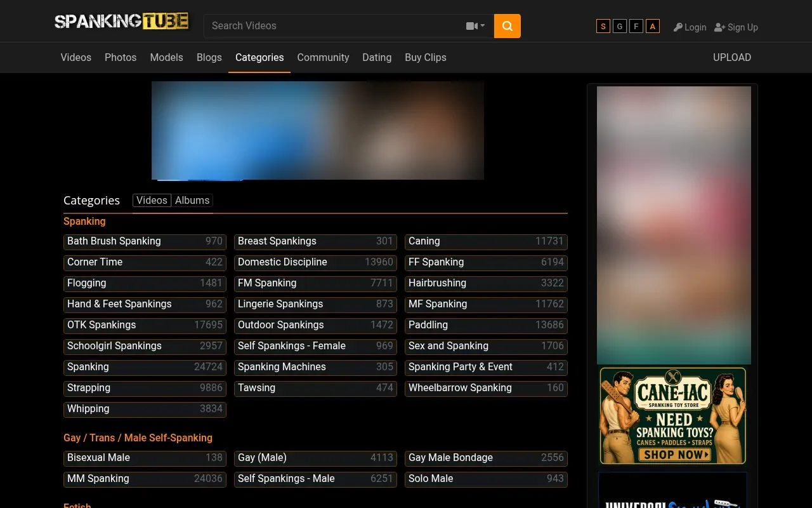Open the Flogging category
The height and width of the screenshot is (508, 812).
pyautogui.click(x=145, y=283)
